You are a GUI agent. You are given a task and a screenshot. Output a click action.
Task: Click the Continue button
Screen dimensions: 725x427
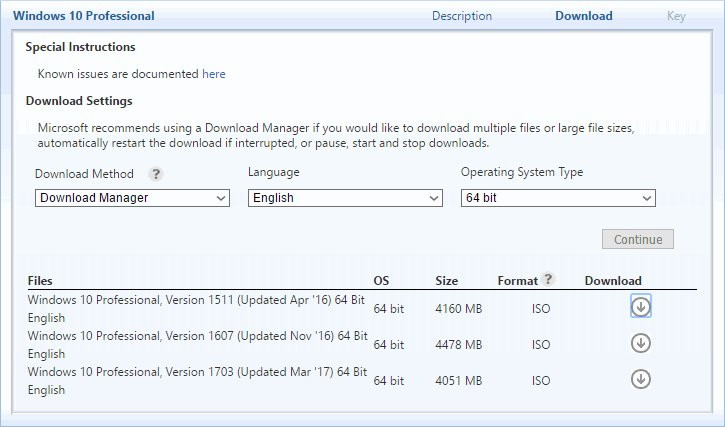coord(638,239)
